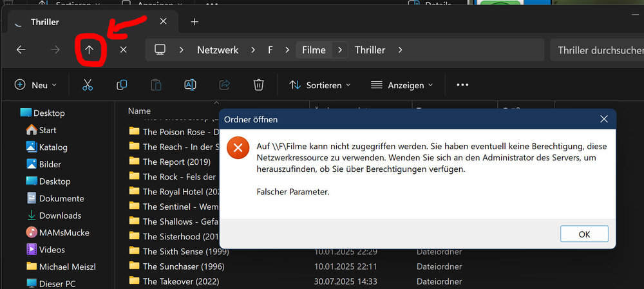Select folder The Rock - Fels der
This screenshot has height=289, width=644.
click(x=174, y=176)
